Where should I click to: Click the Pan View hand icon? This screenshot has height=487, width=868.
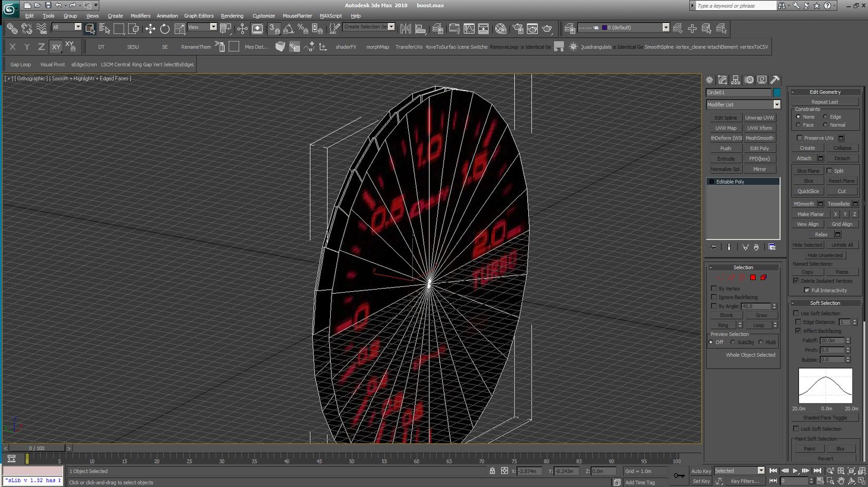(x=841, y=481)
